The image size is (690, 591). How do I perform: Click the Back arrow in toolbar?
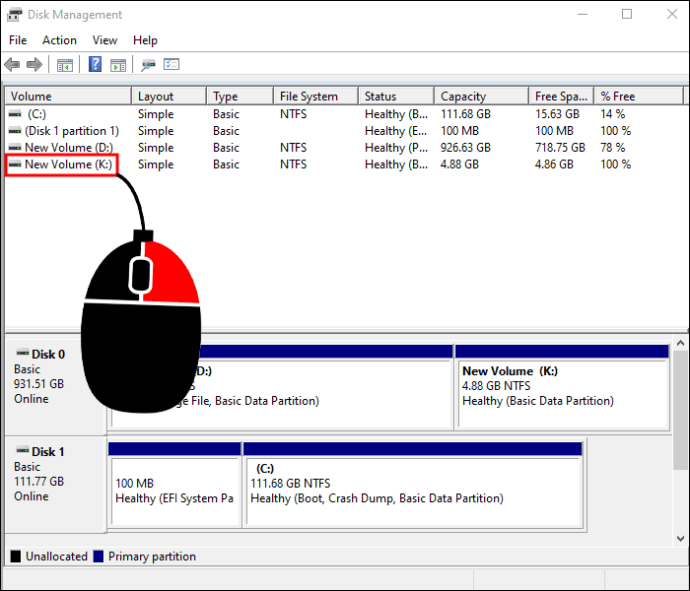12,65
